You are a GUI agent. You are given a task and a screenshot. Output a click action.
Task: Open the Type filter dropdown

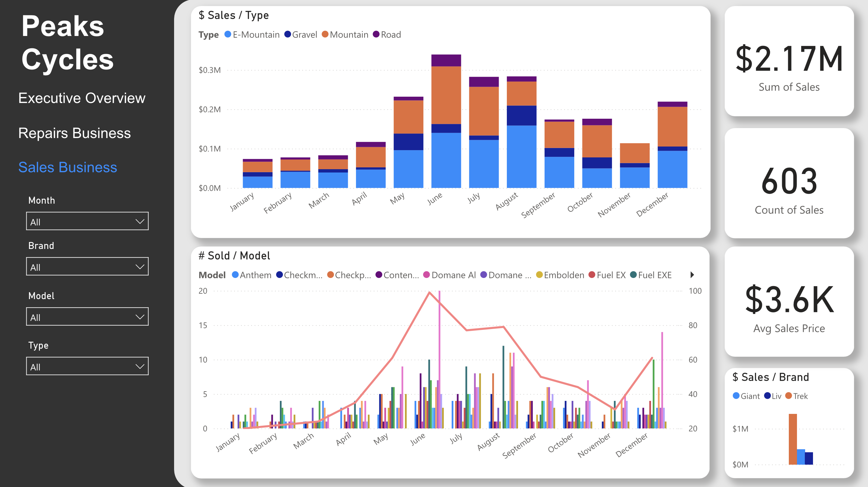[x=87, y=366]
